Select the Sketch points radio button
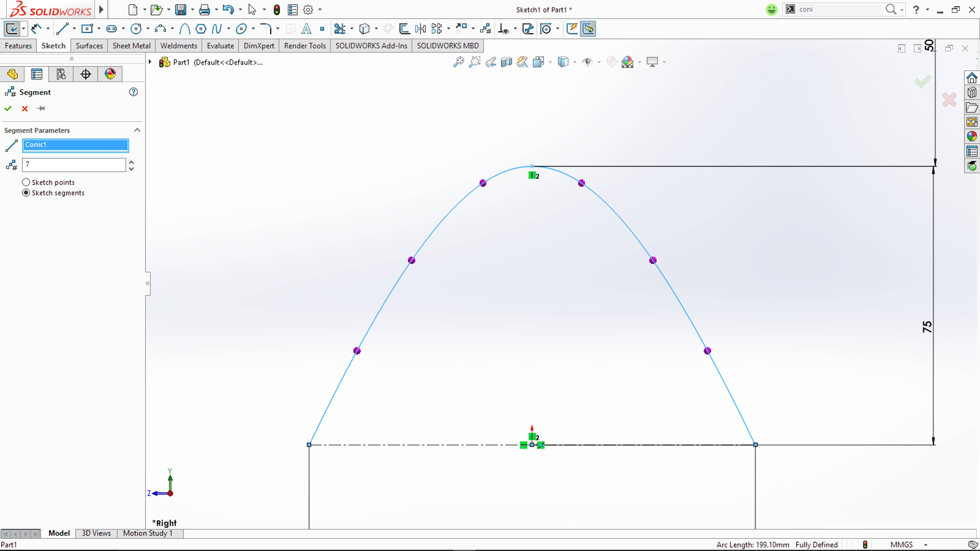The image size is (980, 551). 26,182
